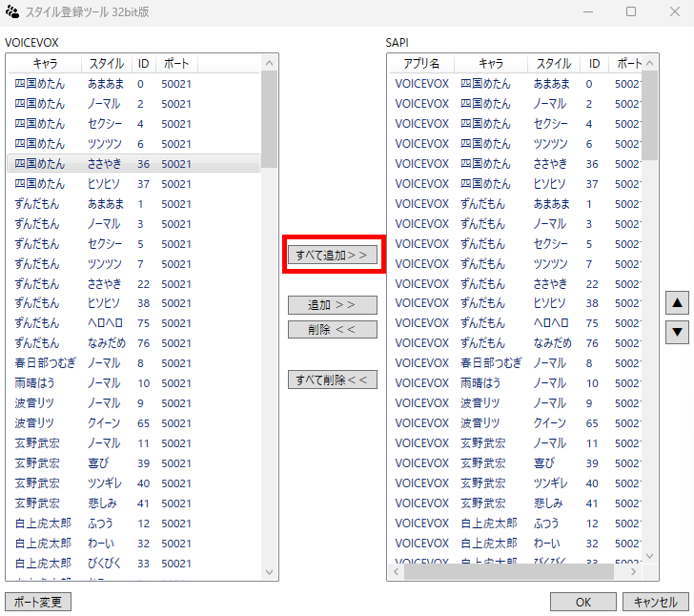The image size is (694, 616).
Task: Select SAPI row 波音リツ ノーマル ID 9
Action: [515, 403]
